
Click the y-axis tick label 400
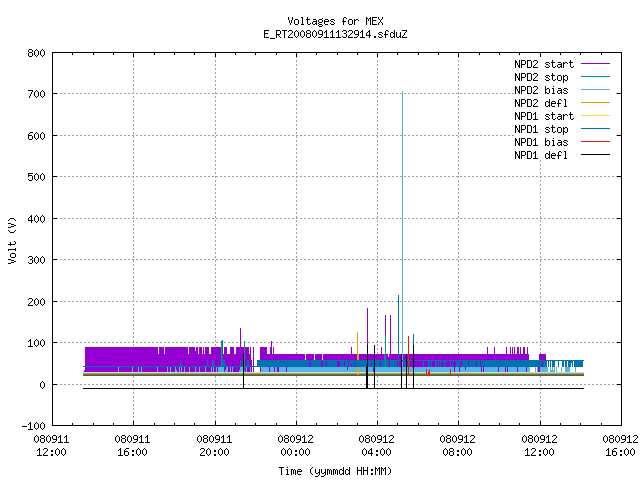pos(36,219)
